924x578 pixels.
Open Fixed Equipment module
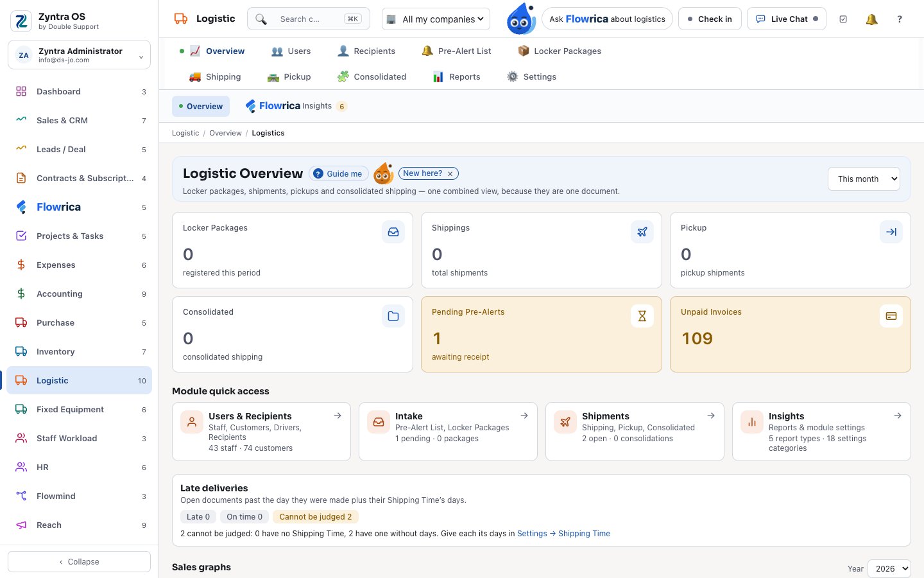click(79, 409)
